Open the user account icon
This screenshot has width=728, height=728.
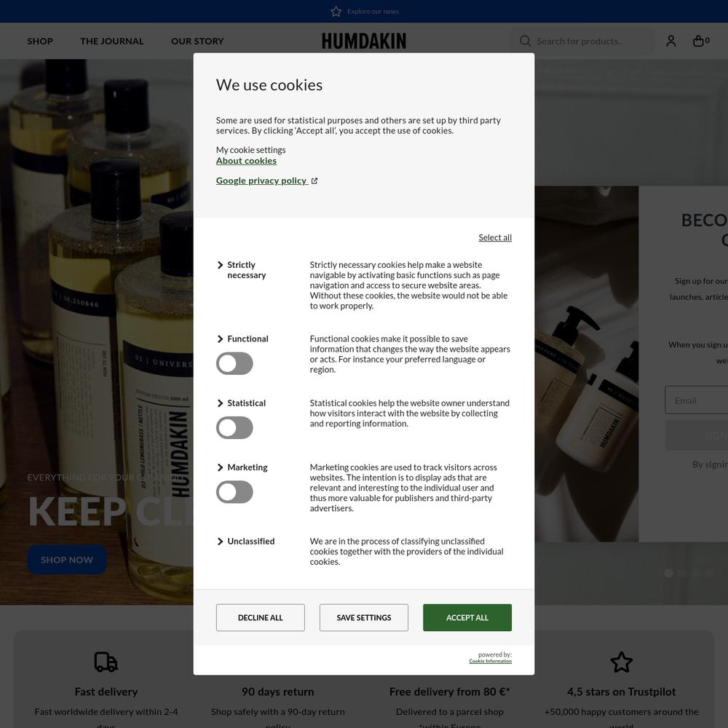pos(671,41)
